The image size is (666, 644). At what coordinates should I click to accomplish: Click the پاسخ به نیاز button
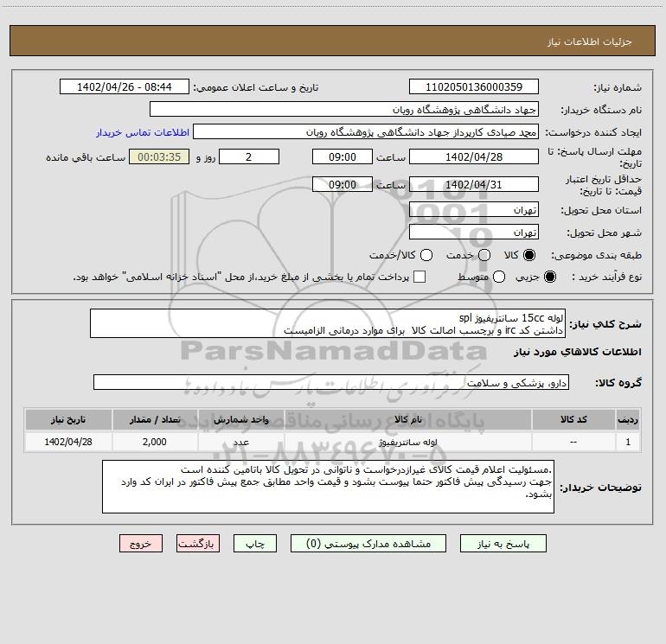(503, 544)
